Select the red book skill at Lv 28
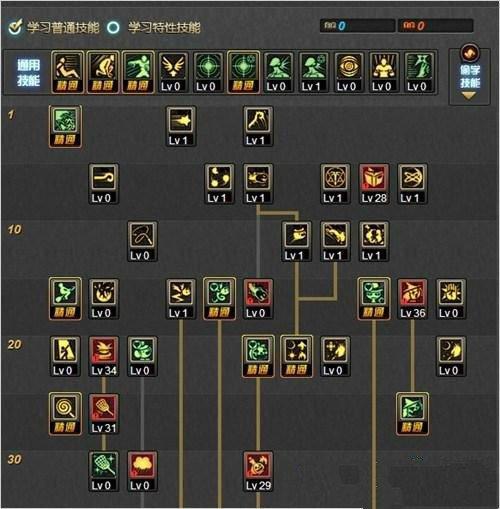The height and width of the screenshot is (509, 500). click(x=374, y=184)
